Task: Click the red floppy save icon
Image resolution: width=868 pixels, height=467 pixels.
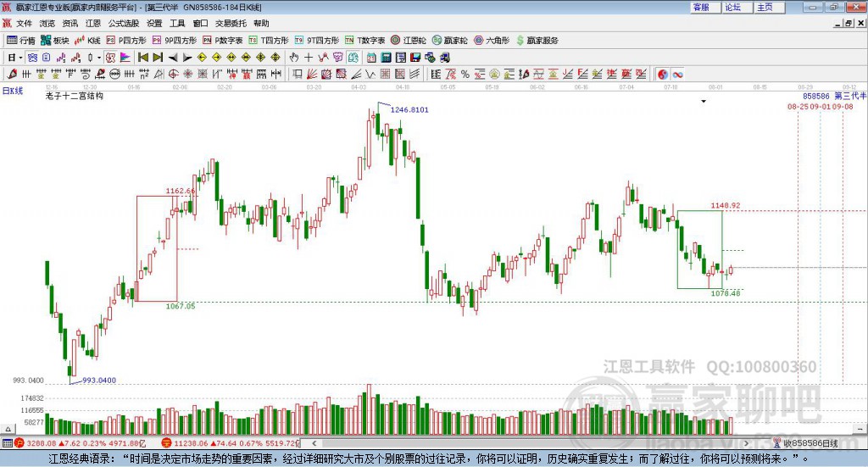Action: coord(415,58)
